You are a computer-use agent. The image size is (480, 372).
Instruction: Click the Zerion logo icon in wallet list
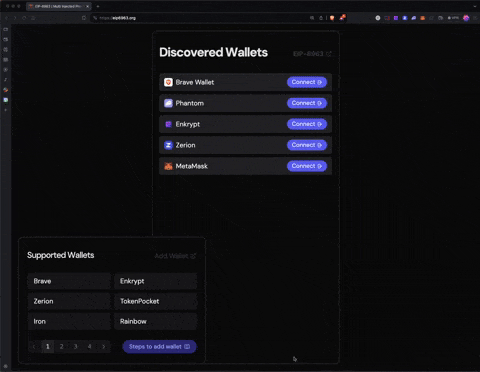coord(168,145)
